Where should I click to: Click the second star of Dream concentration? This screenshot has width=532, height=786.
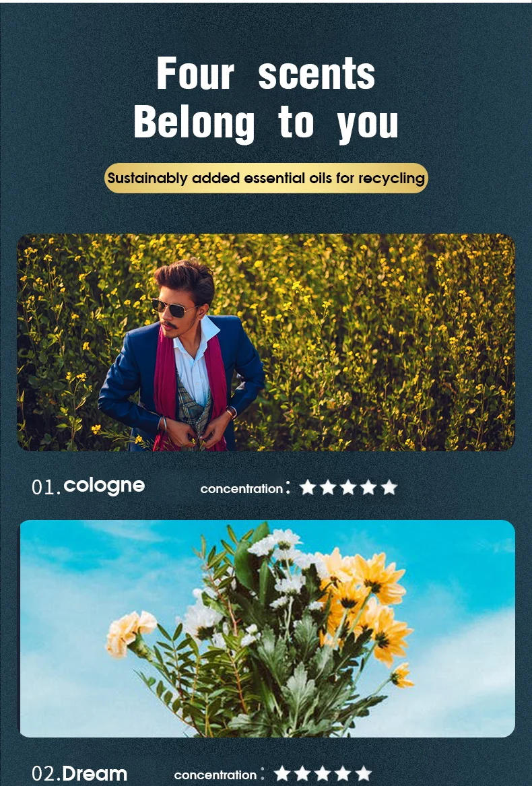point(302,773)
